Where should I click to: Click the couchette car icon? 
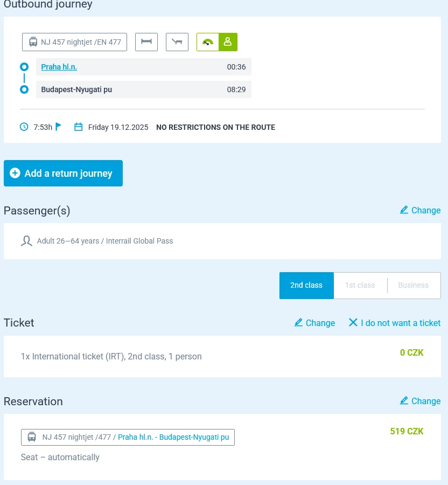click(x=177, y=42)
